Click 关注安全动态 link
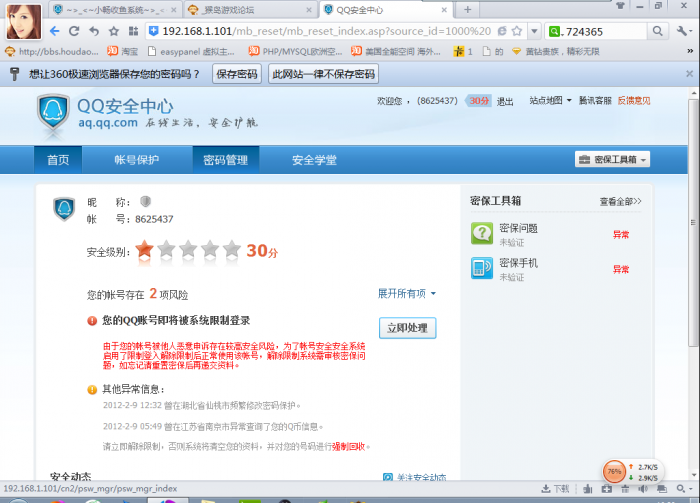 coord(415,477)
